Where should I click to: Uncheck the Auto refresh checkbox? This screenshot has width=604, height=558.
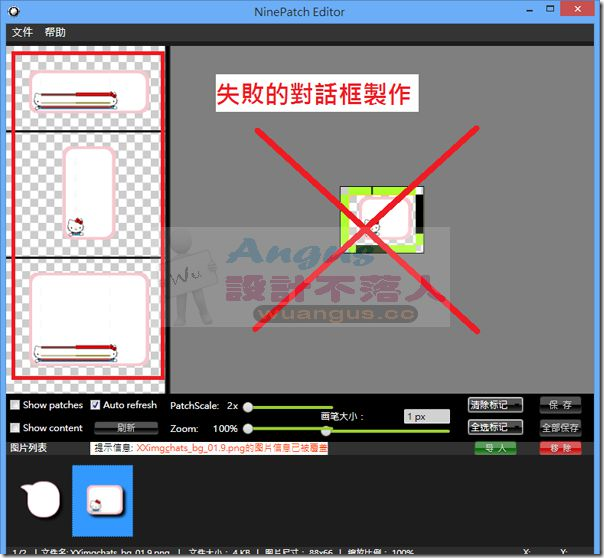95,405
